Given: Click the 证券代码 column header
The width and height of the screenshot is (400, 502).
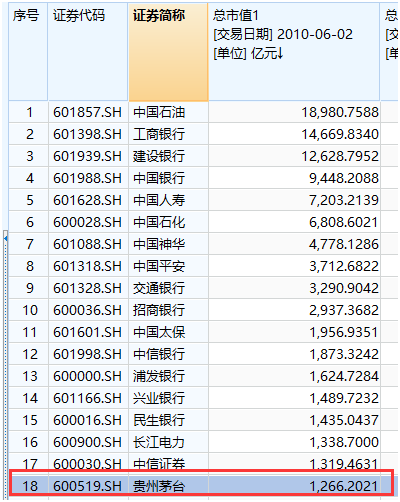Looking at the screenshot, I should (88, 52).
